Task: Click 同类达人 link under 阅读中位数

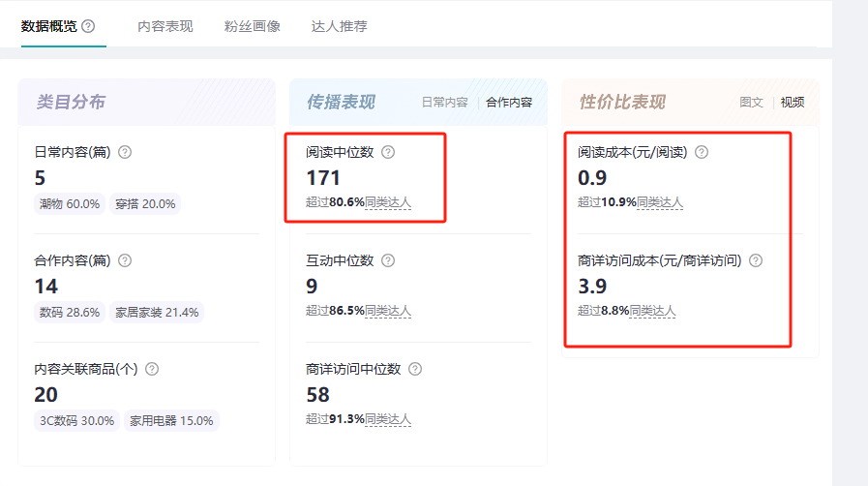Action: 388,202
